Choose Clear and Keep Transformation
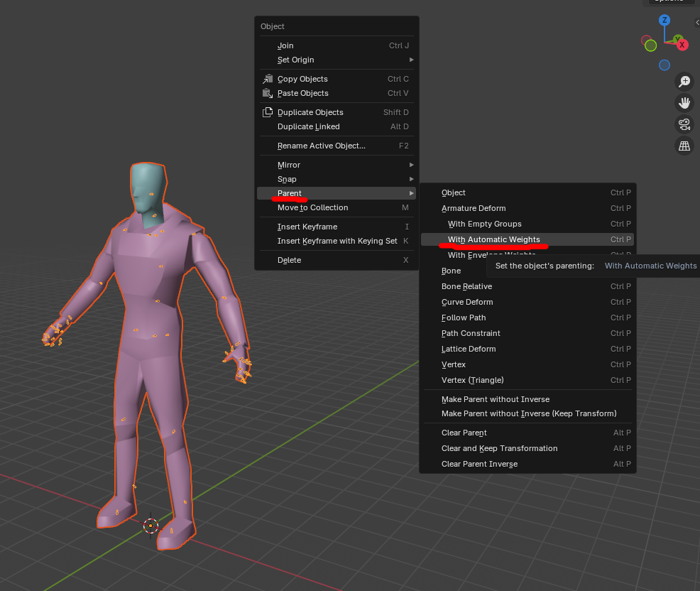The width and height of the screenshot is (700, 591). [527, 448]
